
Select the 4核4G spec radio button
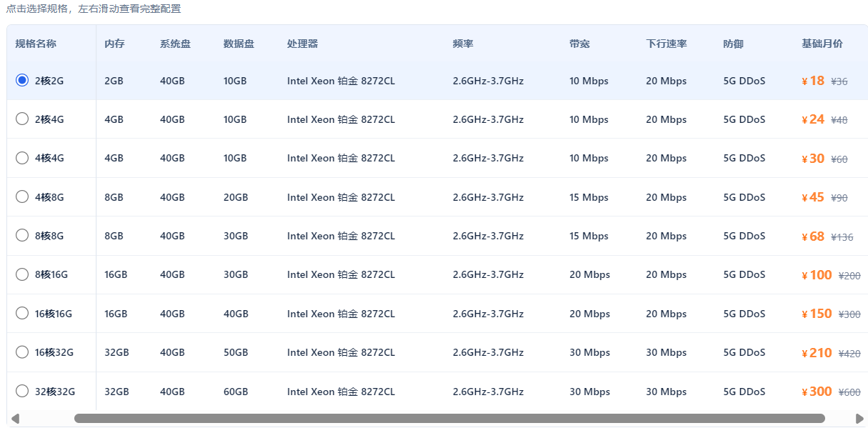click(22, 158)
